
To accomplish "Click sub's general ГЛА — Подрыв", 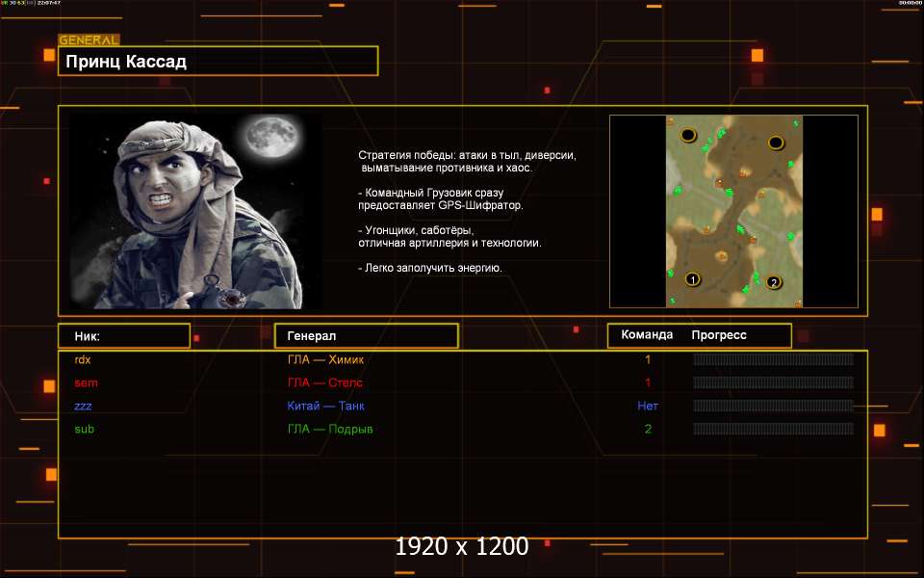I will click(329, 429).
